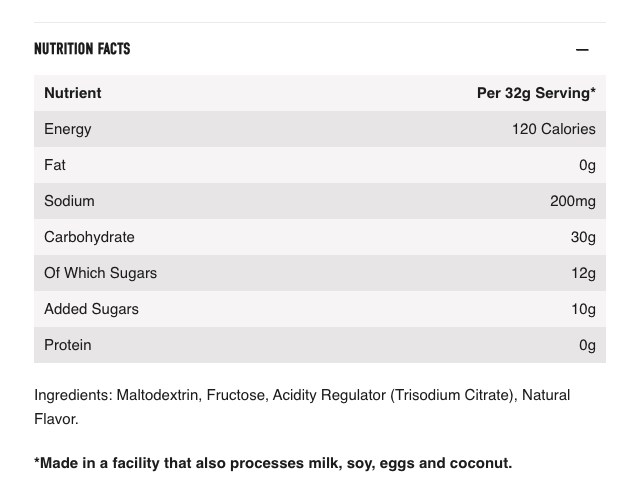Click the 0g value in Protein row
The height and width of the screenshot is (484, 641).
(587, 345)
